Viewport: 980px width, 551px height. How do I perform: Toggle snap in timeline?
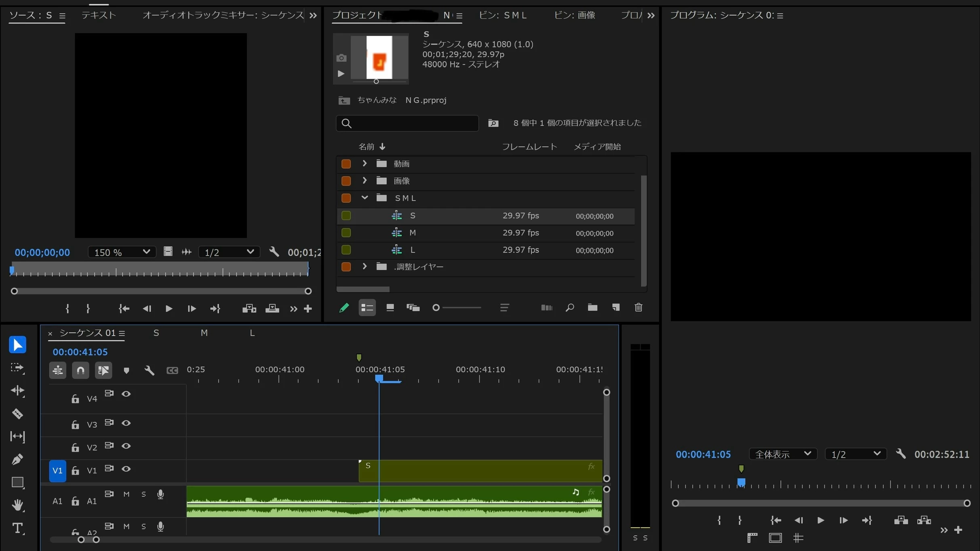coord(80,370)
